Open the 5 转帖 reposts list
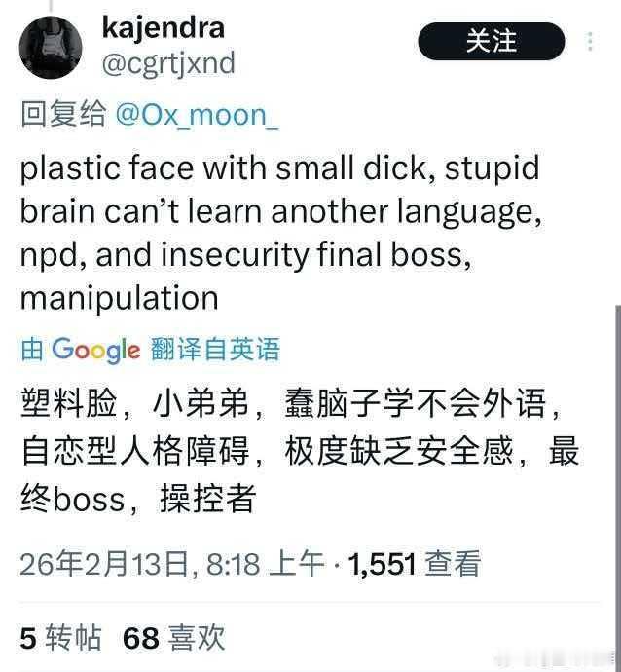This screenshot has width=621, height=672. [60, 638]
